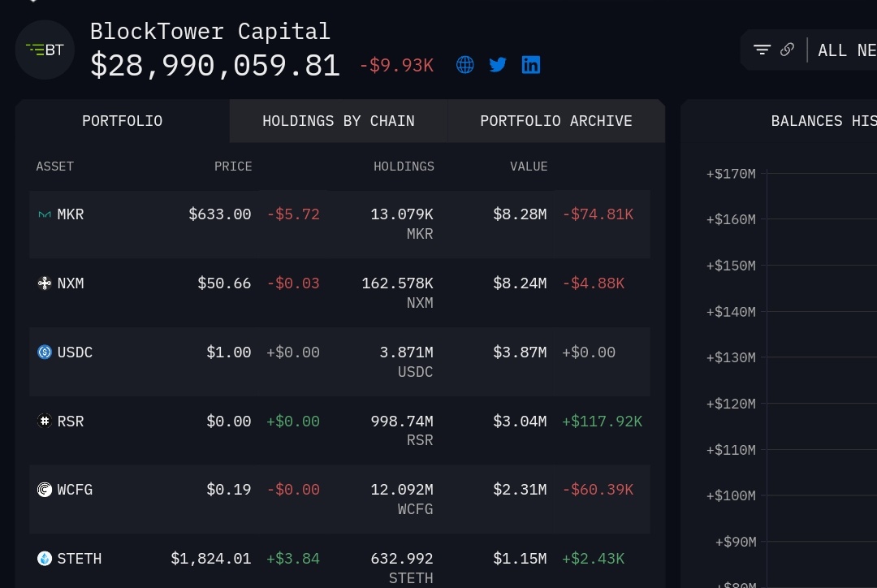Click the NXM token icon

(44, 283)
